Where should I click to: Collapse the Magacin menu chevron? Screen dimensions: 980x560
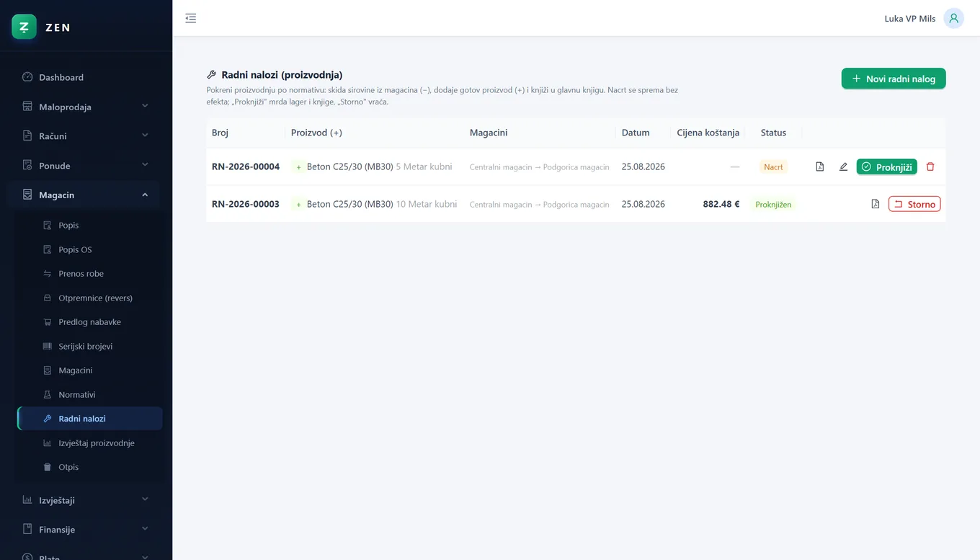point(145,195)
